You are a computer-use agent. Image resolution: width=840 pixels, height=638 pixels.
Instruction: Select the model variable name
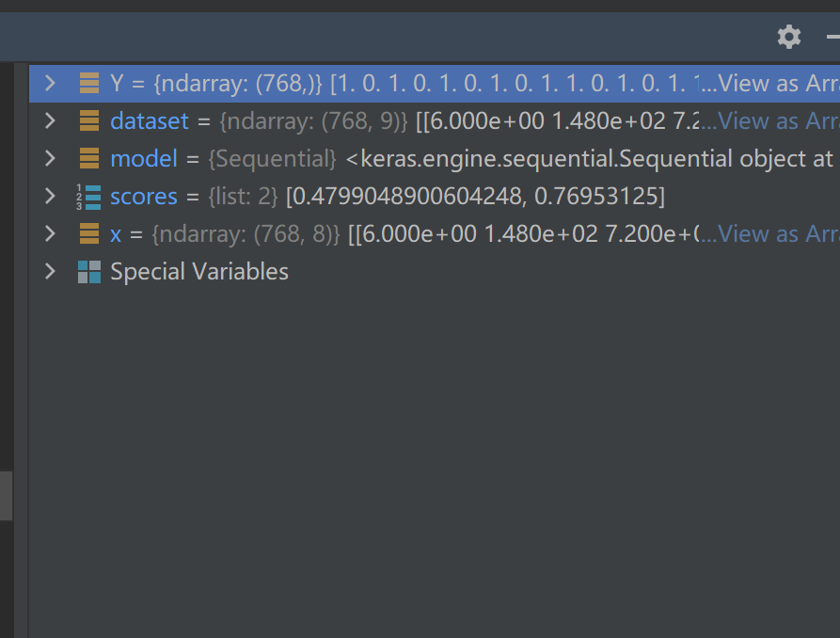pyautogui.click(x=143, y=158)
